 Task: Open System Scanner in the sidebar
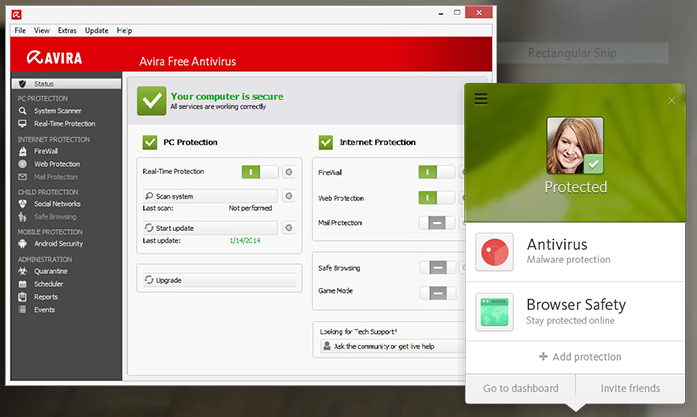(58, 111)
